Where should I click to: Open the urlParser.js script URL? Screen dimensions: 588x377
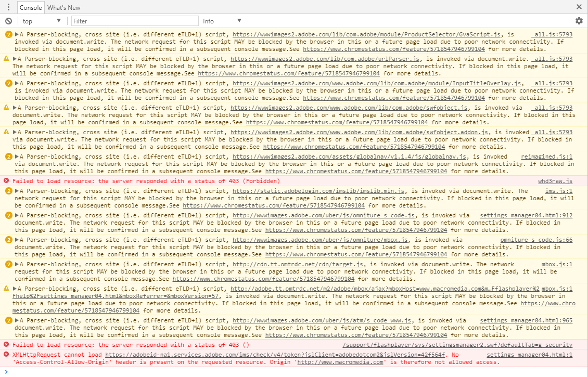pyautogui.click(x=325, y=59)
